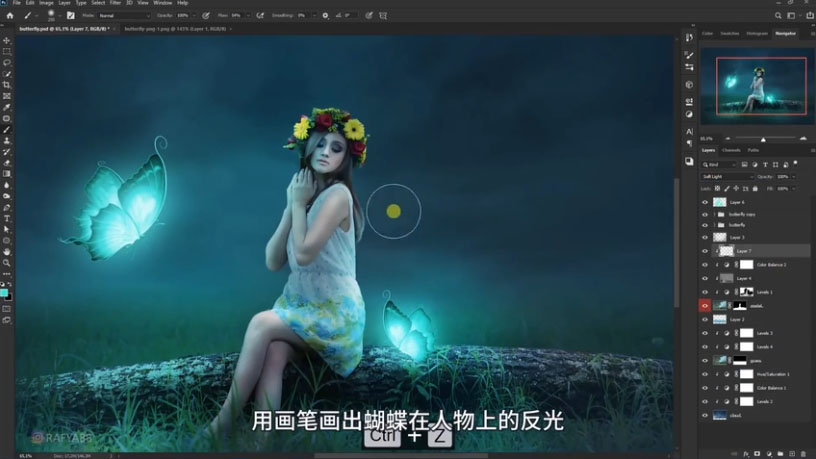Open the layer Fill dropdown arrow
Viewport: 816px width, 459px height.
(794, 189)
